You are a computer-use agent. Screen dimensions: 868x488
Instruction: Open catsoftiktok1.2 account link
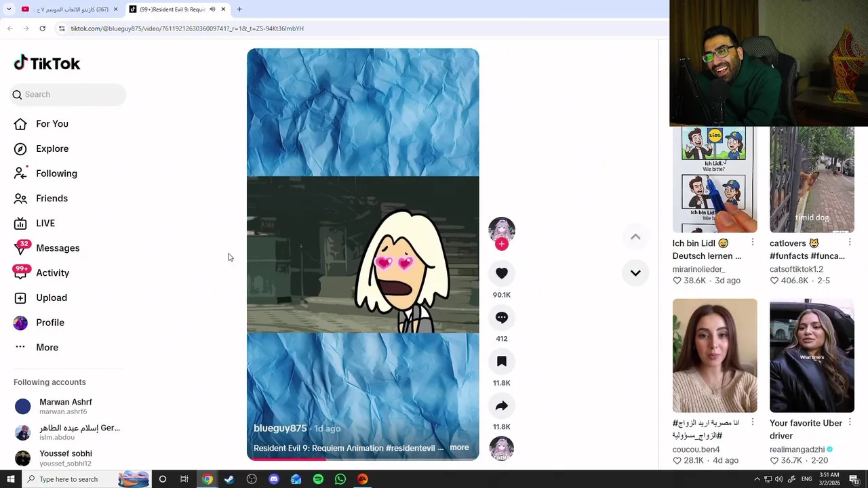pyautogui.click(x=796, y=269)
